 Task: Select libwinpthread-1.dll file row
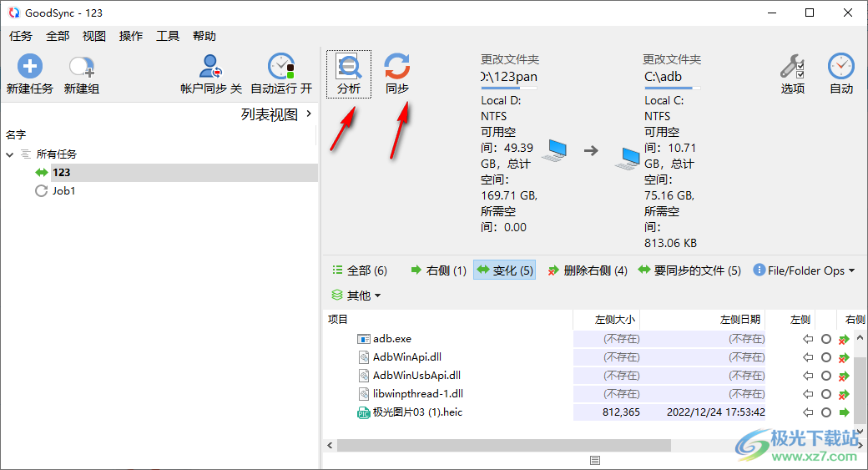tap(418, 393)
